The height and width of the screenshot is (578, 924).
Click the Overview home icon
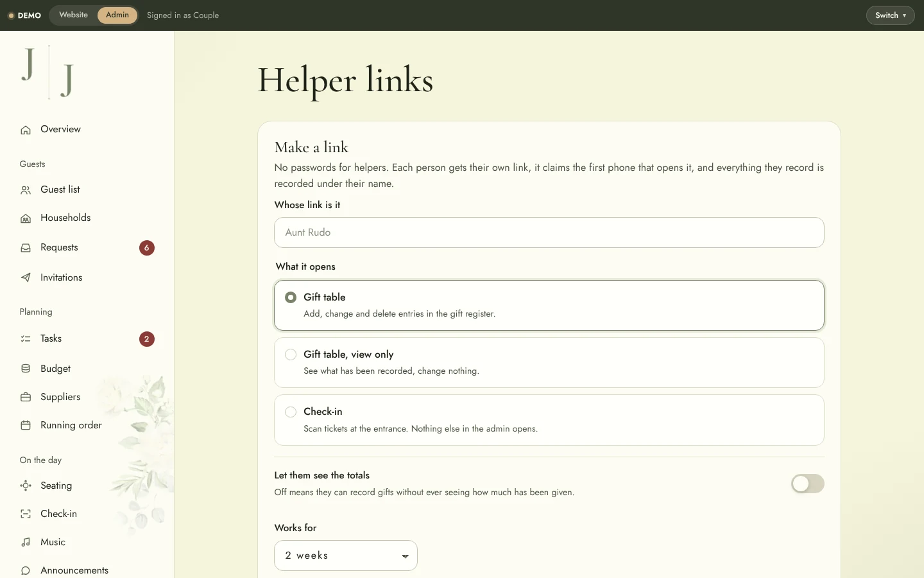[x=26, y=130]
